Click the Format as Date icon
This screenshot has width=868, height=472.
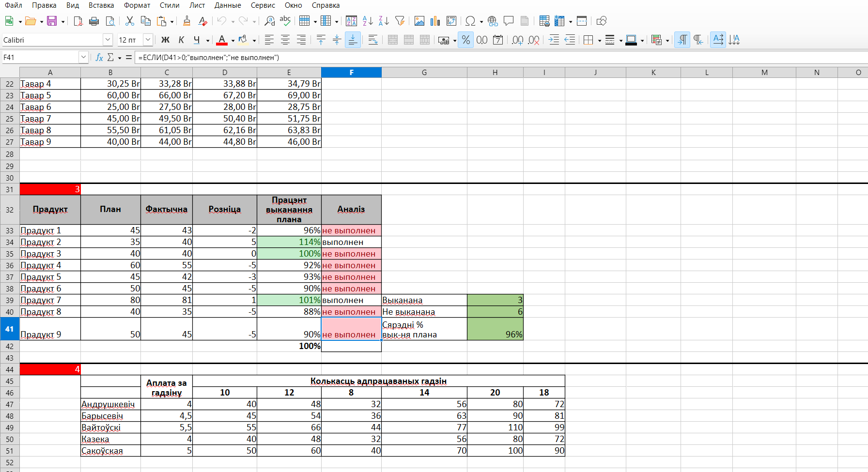click(x=498, y=40)
